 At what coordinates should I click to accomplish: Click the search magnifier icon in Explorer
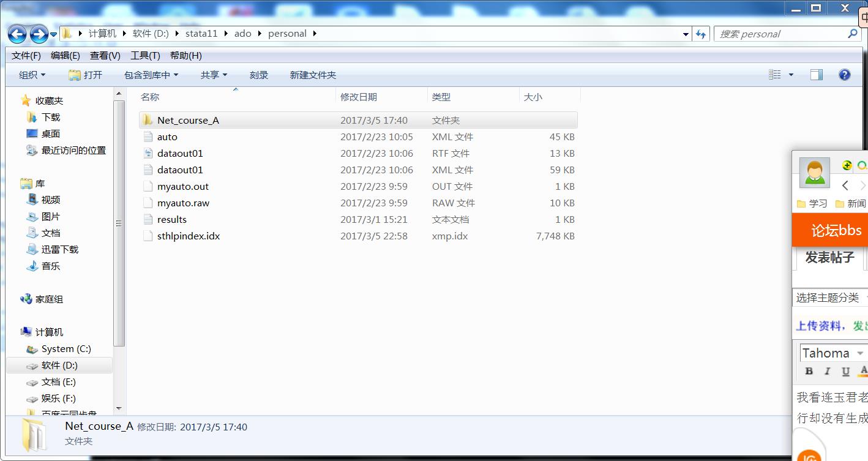(x=853, y=34)
